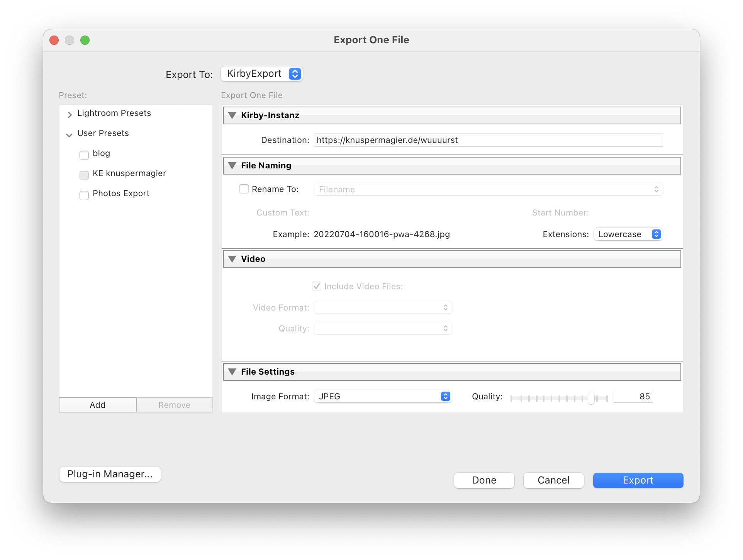Open the Export To KirbyExport dropdown

(x=262, y=74)
